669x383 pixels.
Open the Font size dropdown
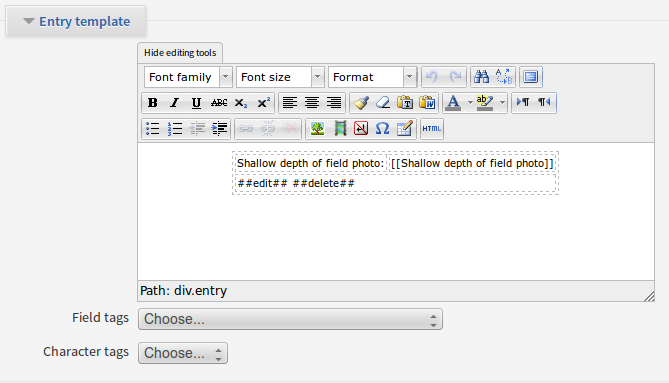tap(280, 77)
